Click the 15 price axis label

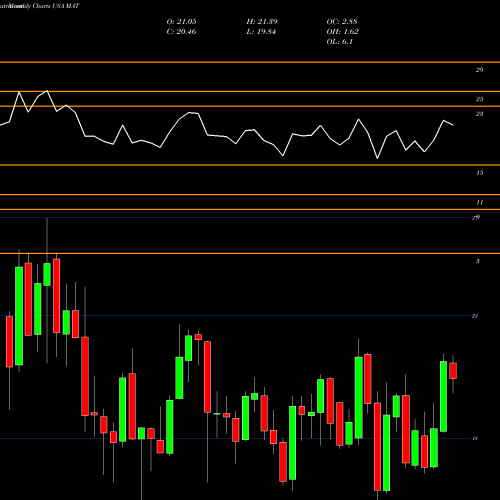pos(479,173)
